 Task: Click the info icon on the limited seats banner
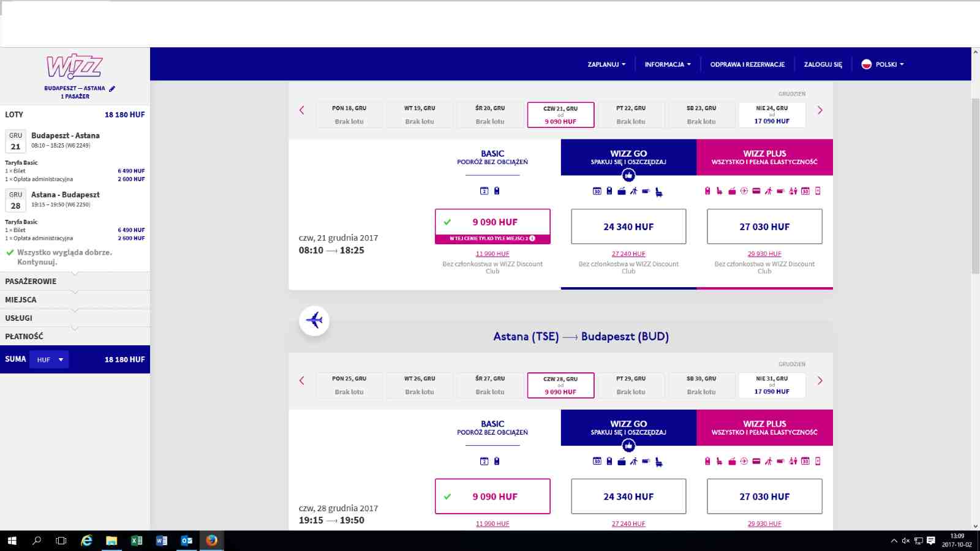532,239
